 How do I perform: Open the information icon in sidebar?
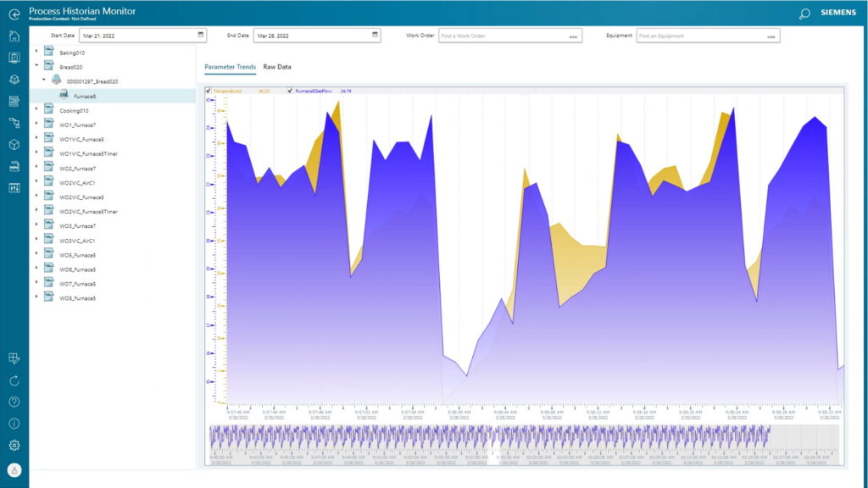pos(14,424)
